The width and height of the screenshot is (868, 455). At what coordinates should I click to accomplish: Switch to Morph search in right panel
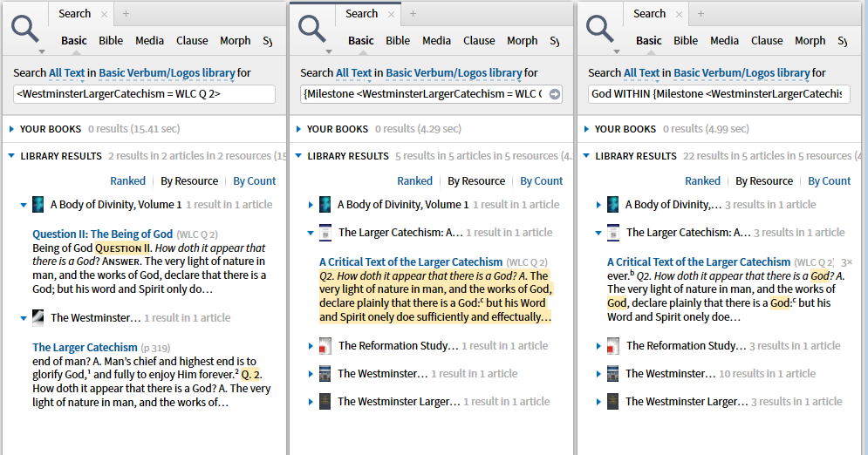click(810, 41)
